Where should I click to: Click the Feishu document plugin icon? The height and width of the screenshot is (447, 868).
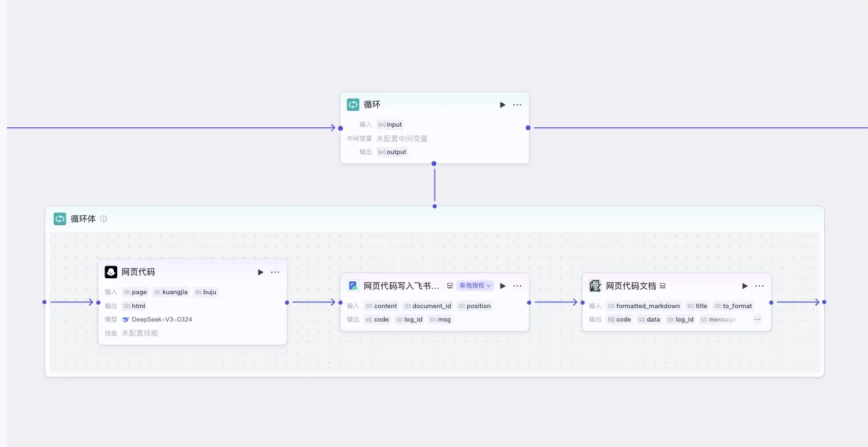pyautogui.click(x=353, y=286)
